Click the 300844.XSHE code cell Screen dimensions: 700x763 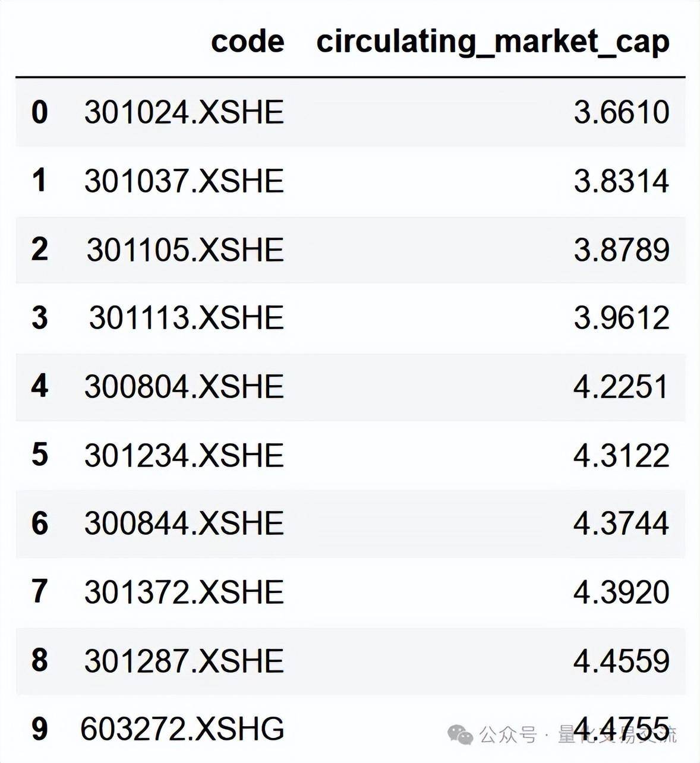pyautogui.click(x=184, y=524)
